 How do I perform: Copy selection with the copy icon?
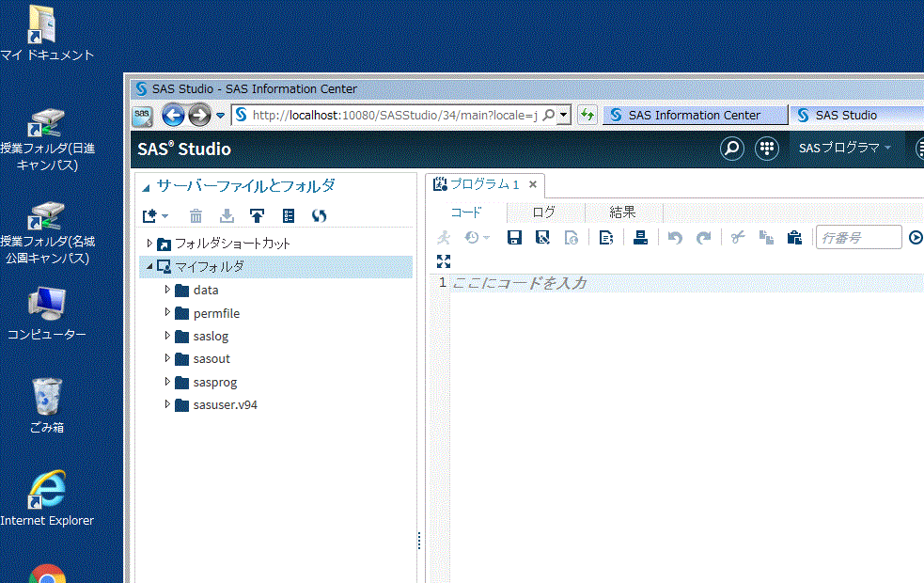click(766, 238)
